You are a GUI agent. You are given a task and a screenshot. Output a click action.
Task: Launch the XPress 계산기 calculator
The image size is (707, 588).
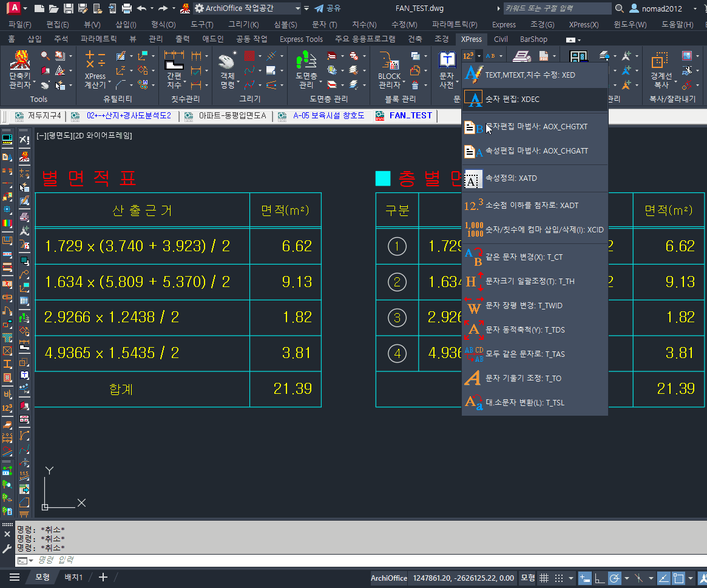click(x=95, y=69)
